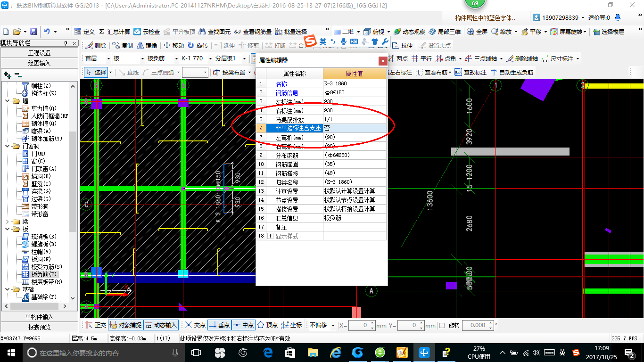Check the 旋转 rotation checkbox

pyautogui.click(x=442, y=325)
